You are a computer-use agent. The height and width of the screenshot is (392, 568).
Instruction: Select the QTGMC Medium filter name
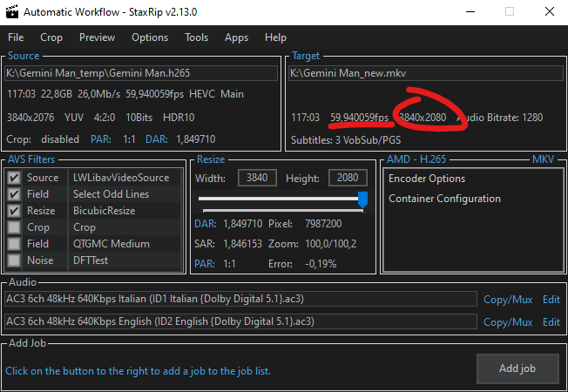tap(112, 244)
